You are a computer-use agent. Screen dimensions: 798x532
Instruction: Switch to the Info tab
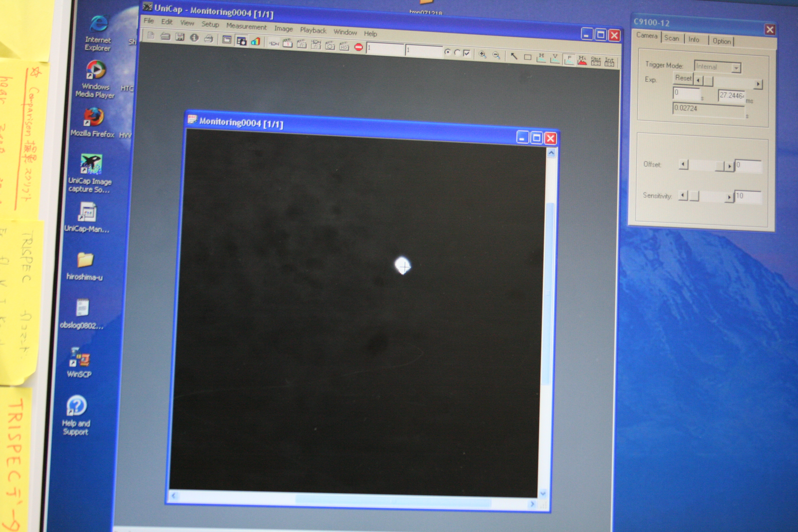[693, 40]
